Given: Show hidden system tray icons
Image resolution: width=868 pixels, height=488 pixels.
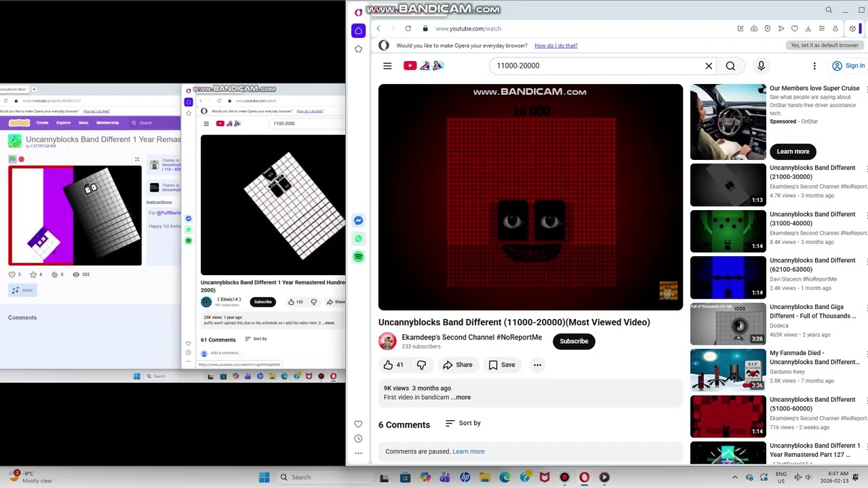Looking at the screenshot, I should [734, 477].
